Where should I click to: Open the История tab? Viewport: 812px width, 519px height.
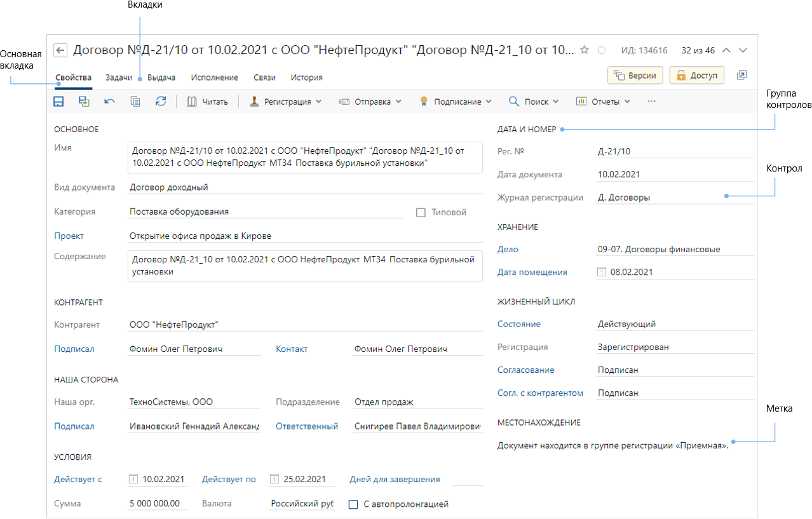coord(306,78)
